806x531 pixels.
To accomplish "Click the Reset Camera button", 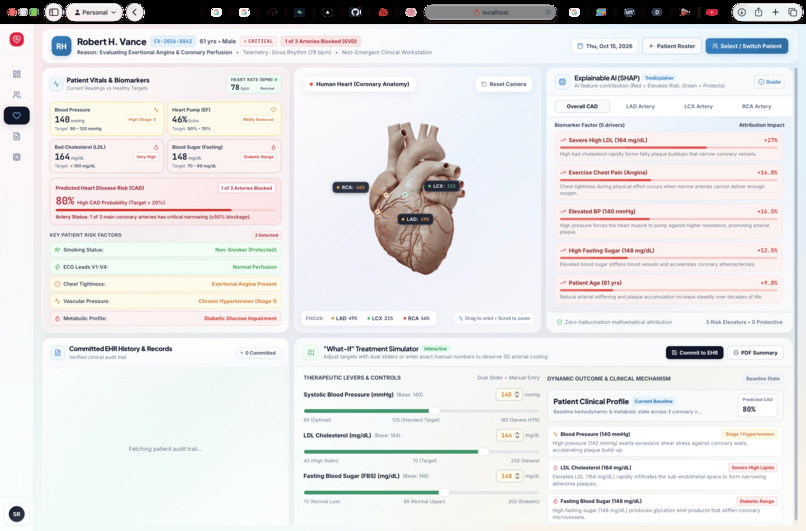I will tap(504, 84).
